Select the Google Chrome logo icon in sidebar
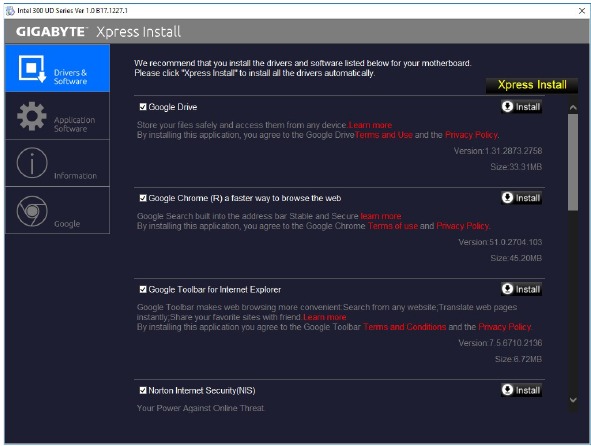The width and height of the screenshot is (591, 446). [x=32, y=211]
